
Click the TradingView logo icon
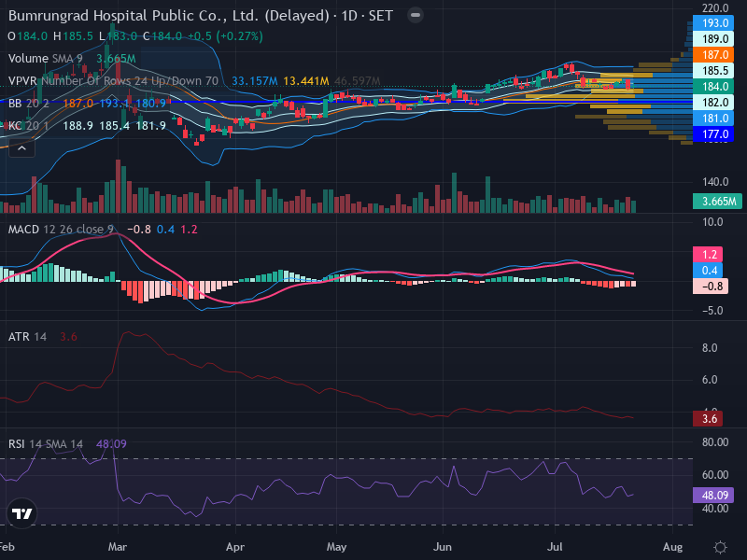pyautogui.click(x=21, y=513)
